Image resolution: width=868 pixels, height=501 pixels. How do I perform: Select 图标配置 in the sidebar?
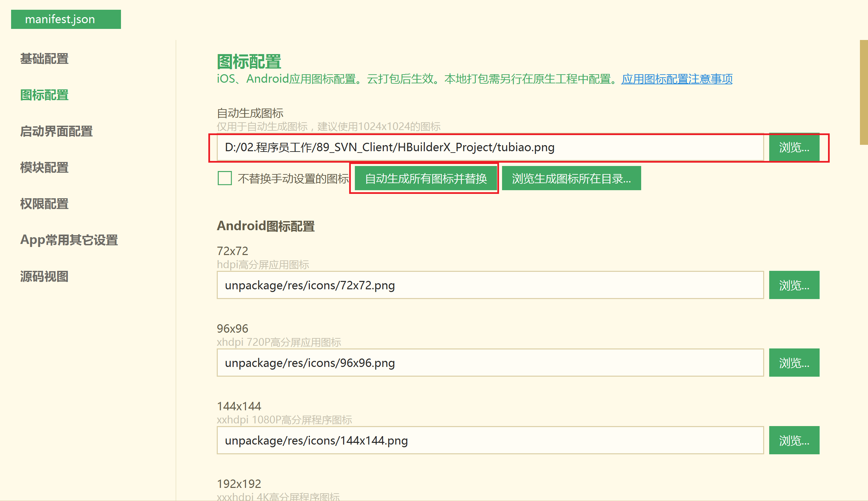(44, 95)
